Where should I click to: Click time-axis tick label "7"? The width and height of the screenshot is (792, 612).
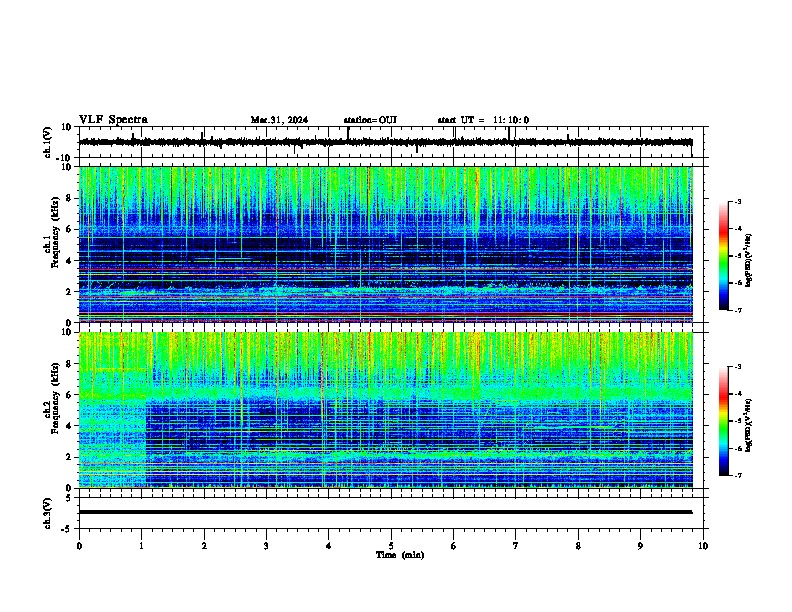[x=516, y=546]
